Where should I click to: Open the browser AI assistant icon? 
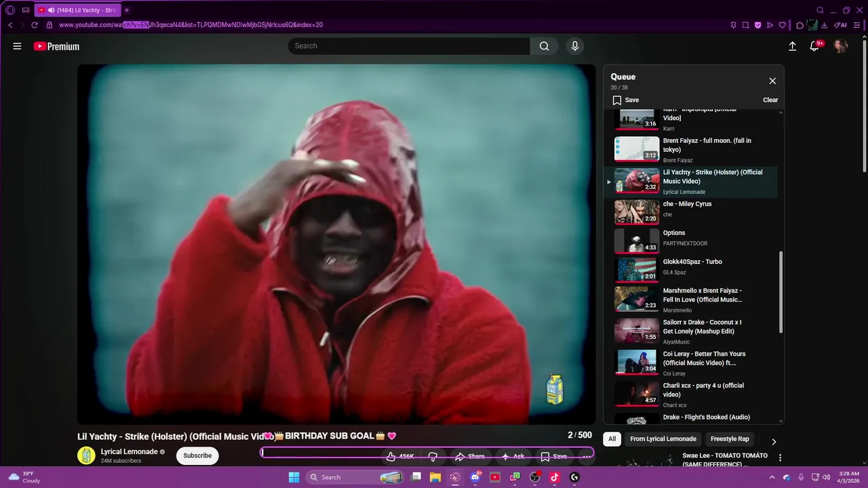[x=840, y=25]
